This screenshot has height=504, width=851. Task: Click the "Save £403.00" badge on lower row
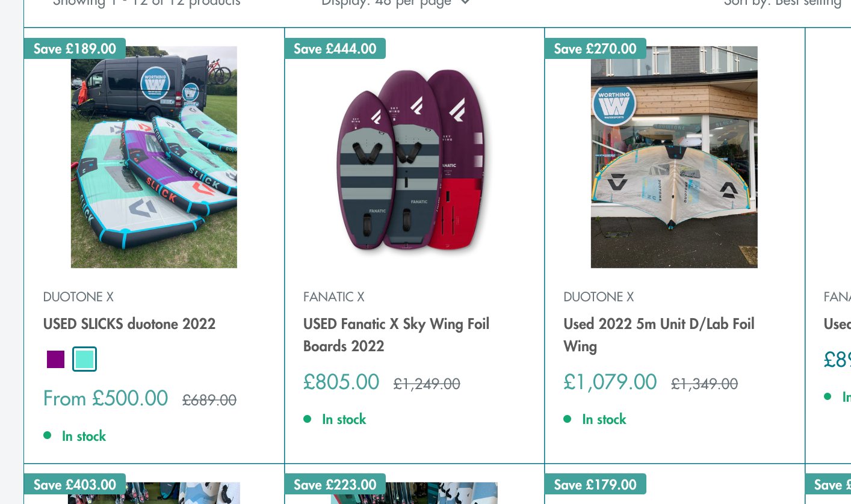75,484
